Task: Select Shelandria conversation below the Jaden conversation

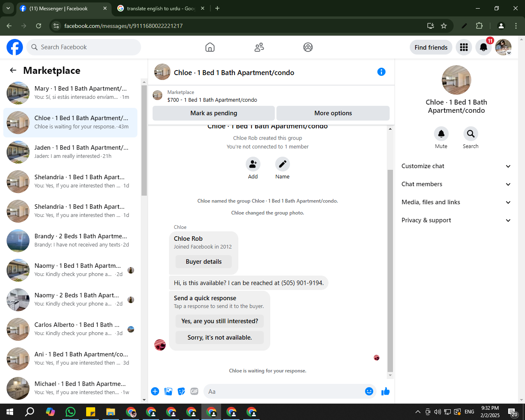Action: pyautogui.click(x=70, y=182)
